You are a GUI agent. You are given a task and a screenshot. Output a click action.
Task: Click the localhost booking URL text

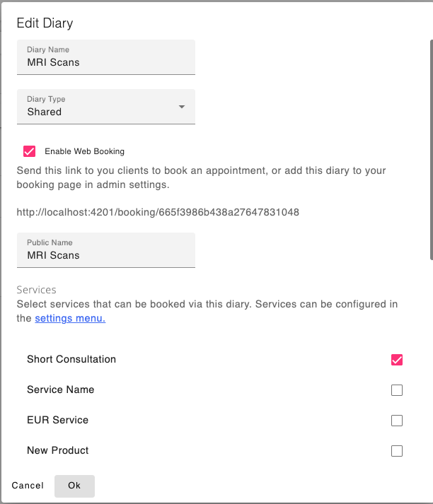(x=158, y=212)
